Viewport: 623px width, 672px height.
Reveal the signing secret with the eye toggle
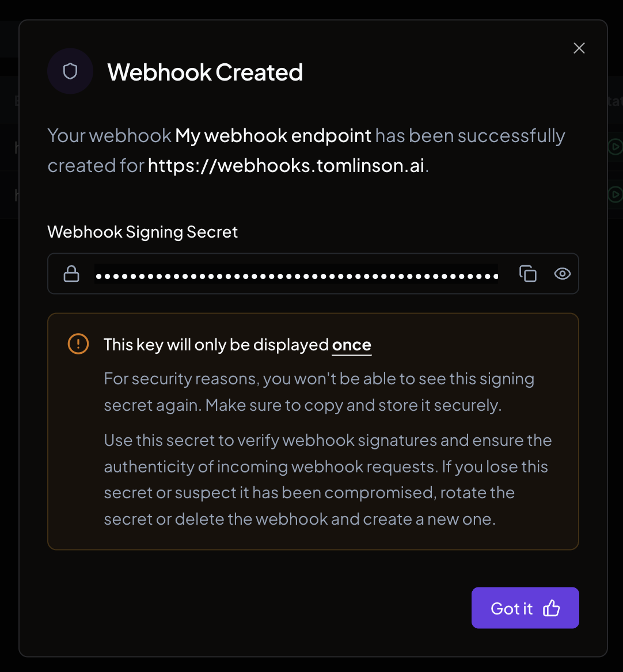562,274
